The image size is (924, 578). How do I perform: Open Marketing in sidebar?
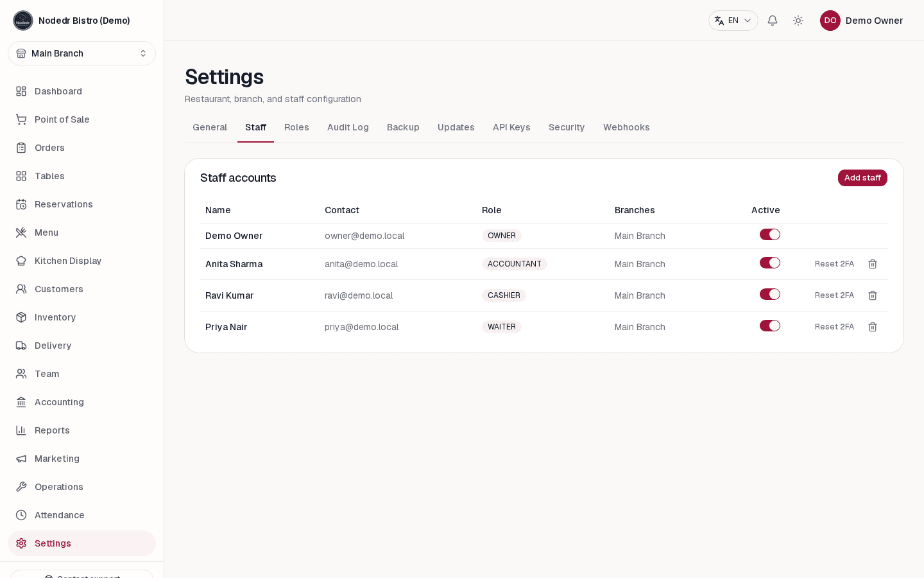point(81,459)
